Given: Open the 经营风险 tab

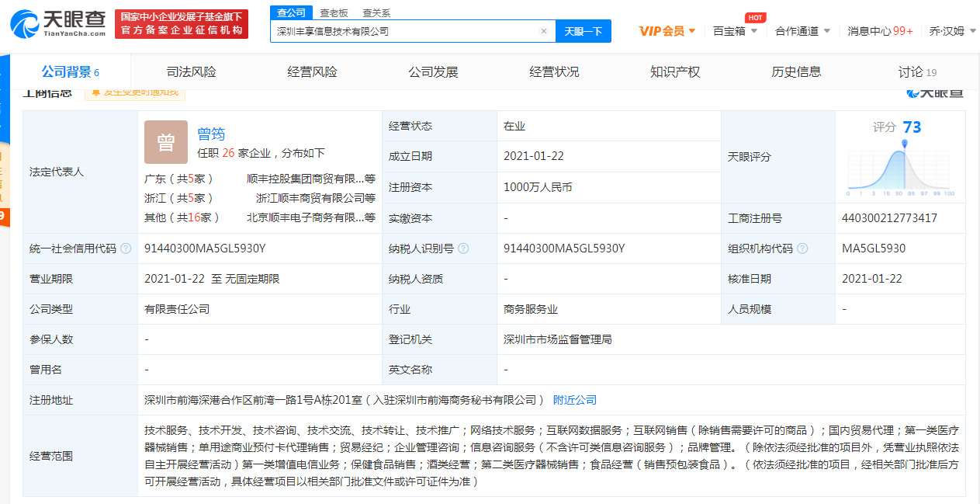Looking at the screenshot, I should click(x=313, y=72).
